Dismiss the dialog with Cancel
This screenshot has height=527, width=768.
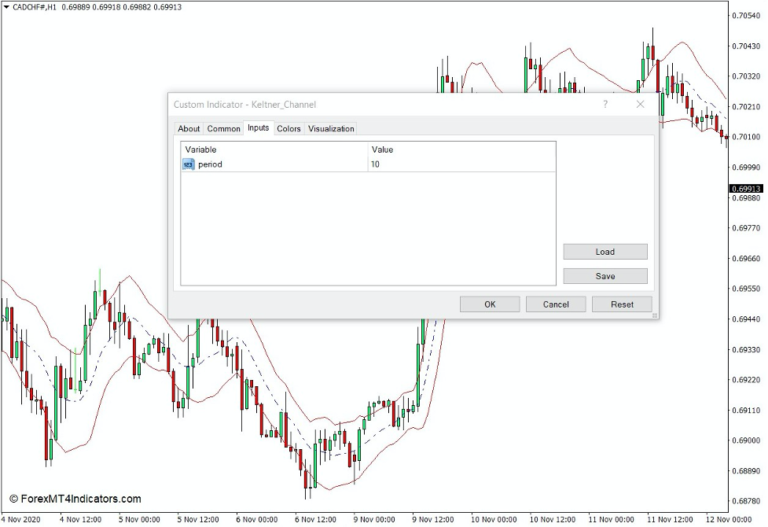click(555, 304)
